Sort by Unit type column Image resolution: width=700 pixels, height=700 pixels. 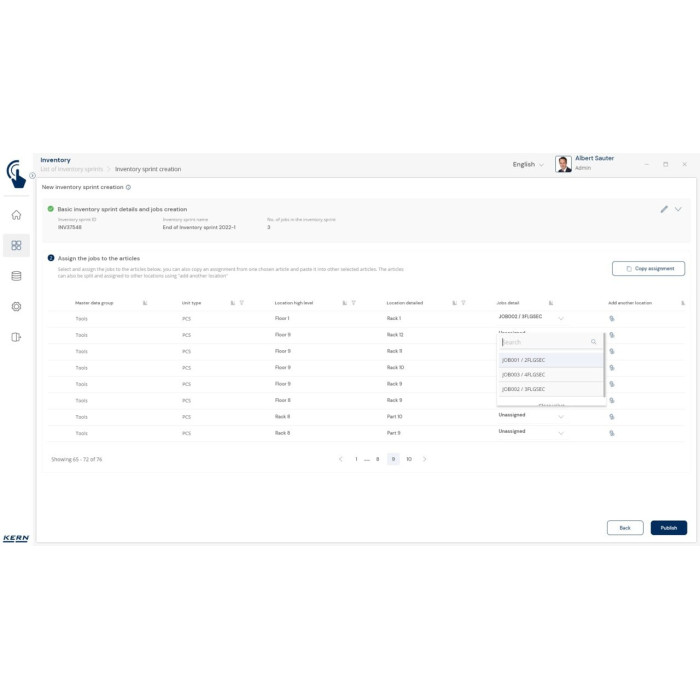click(233, 303)
